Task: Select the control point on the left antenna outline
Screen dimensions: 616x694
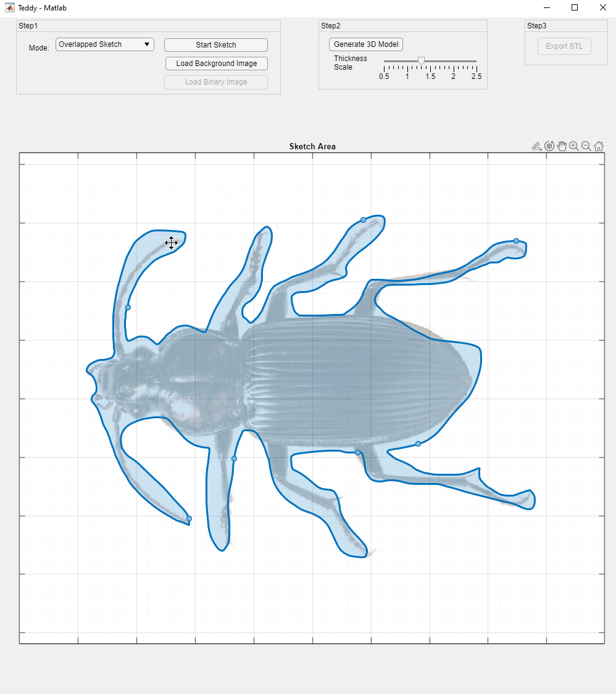Action: (128, 307)
